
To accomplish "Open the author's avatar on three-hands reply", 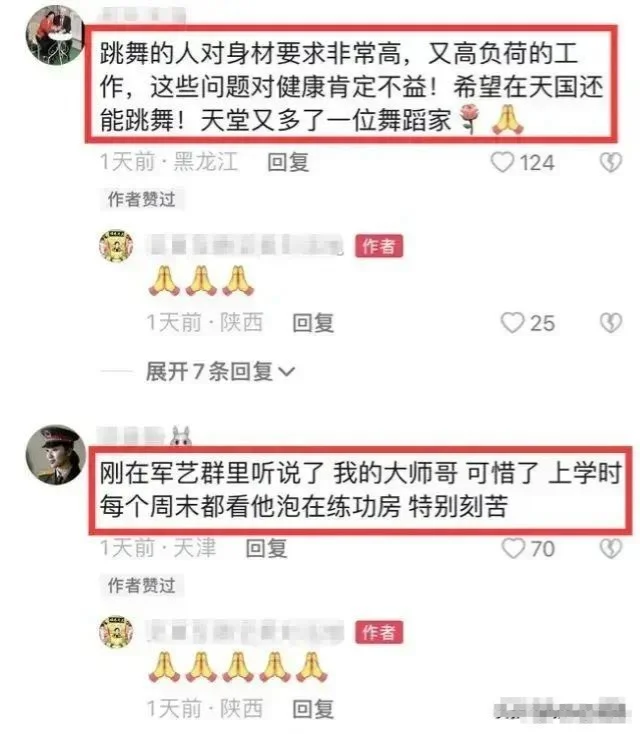I will click(116, 246).
